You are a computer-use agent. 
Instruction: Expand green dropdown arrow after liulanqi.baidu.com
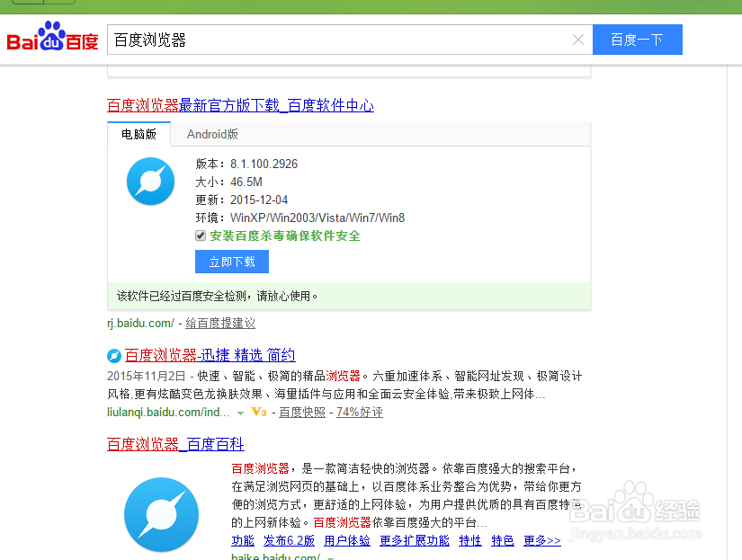240,413
